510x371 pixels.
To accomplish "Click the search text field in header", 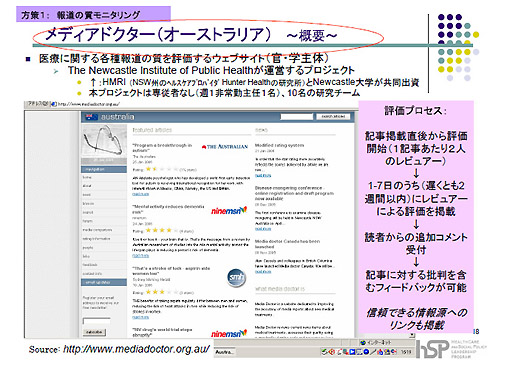I will click(x=296, y=117).
